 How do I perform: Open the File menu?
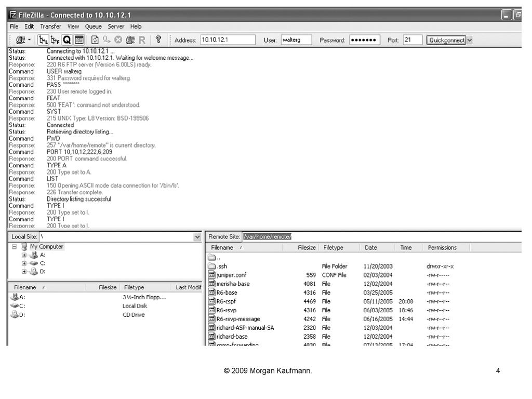pyautogui.click(x=14, y=26)
